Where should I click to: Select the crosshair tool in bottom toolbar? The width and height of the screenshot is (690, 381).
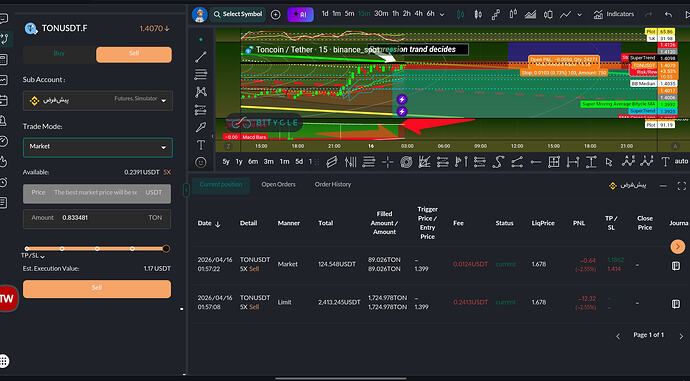click(388, 162)
